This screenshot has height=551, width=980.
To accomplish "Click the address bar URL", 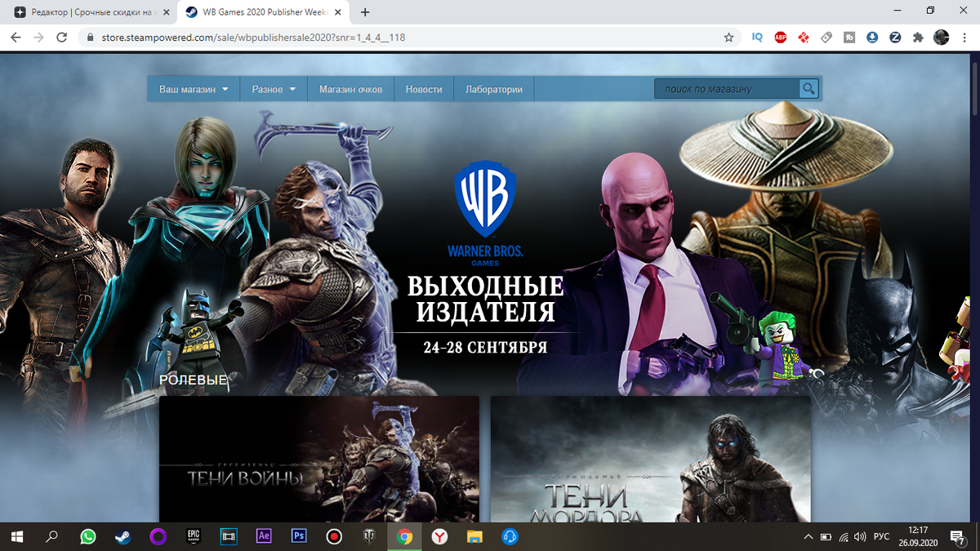I will 253,38.
